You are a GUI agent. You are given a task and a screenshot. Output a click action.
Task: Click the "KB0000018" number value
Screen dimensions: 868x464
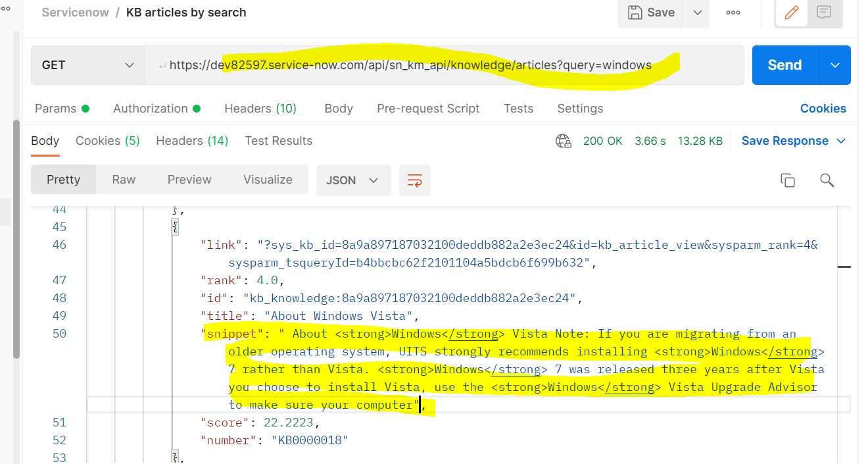coord(309,440)
